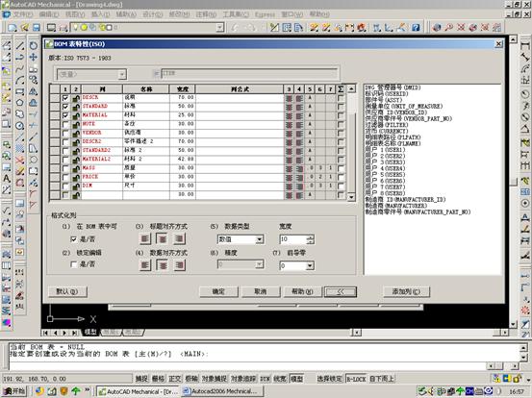The width and height of the screenshot is (532, 398).
Task: Toggle 是/否 checkbox under 锁定编辑
Action: click(74, 264)
